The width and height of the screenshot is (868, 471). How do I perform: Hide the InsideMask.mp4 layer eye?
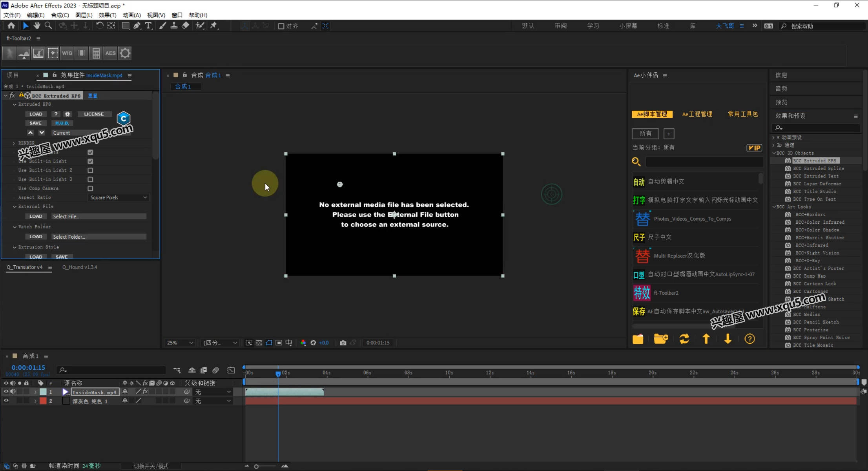(6, 392)
